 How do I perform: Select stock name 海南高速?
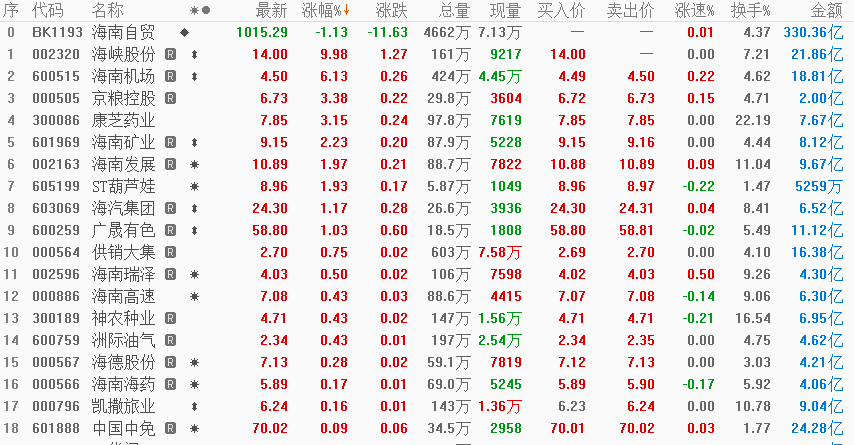click(123, 296)
